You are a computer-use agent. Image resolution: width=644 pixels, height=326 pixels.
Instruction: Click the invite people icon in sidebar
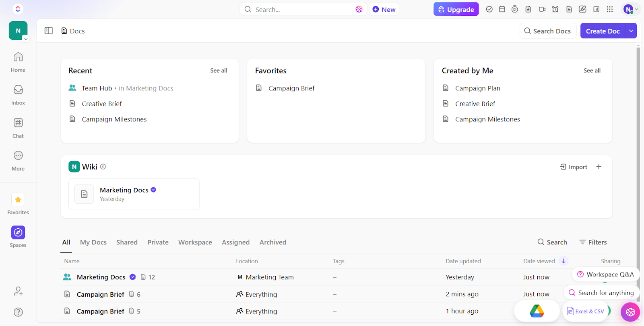point(18,291)
